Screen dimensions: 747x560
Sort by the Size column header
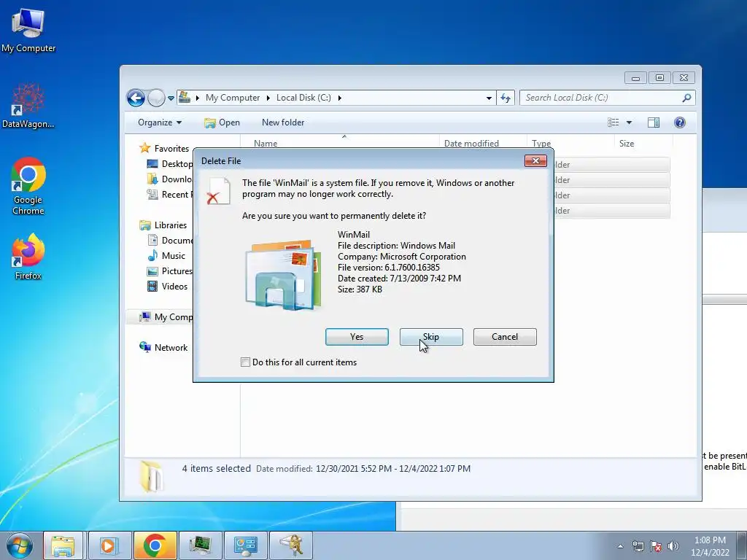[627, 144]
